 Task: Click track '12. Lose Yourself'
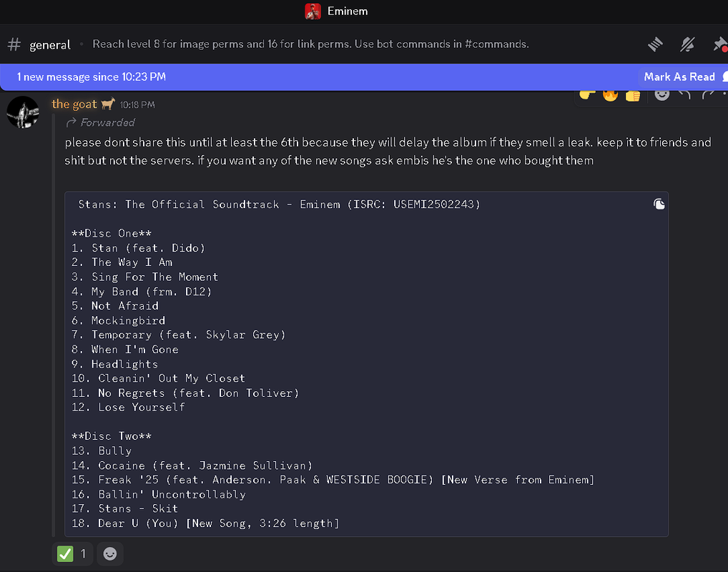coord(128,407)
